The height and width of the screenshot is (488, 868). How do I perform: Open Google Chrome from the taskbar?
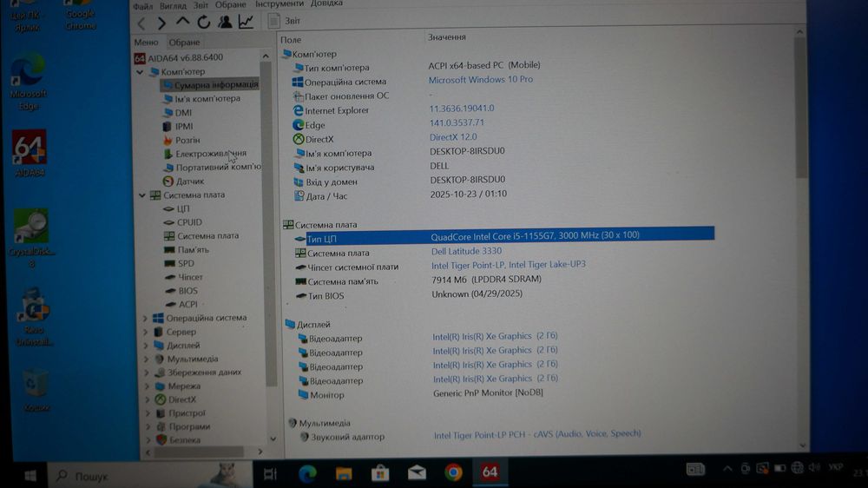tap(453, 472)
